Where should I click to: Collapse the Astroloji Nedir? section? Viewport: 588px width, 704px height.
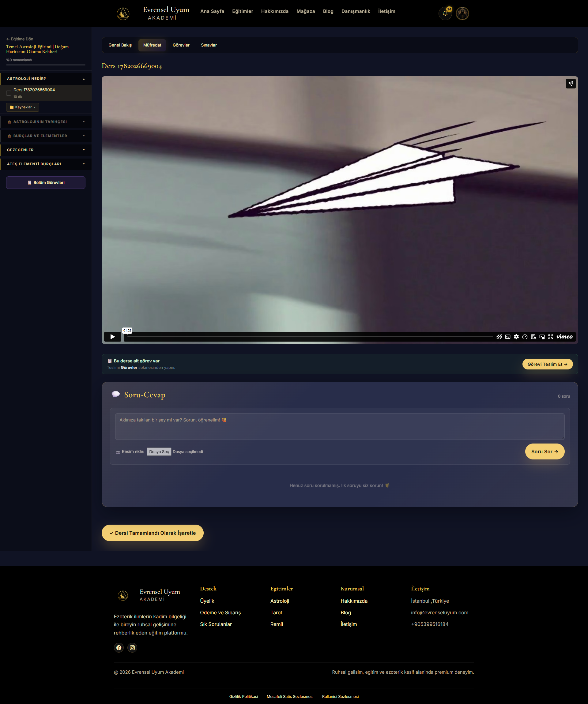46,79
